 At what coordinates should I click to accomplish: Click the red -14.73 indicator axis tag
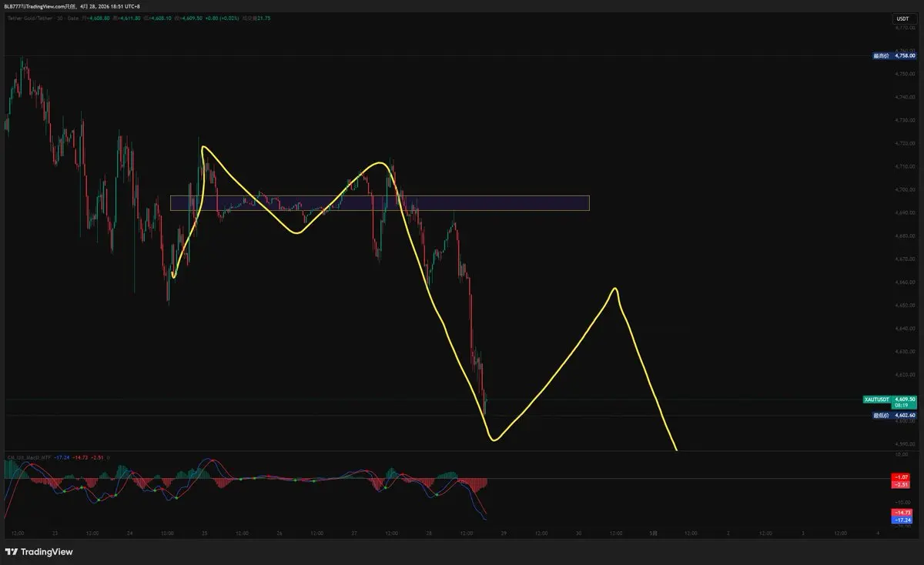[900, 512]
